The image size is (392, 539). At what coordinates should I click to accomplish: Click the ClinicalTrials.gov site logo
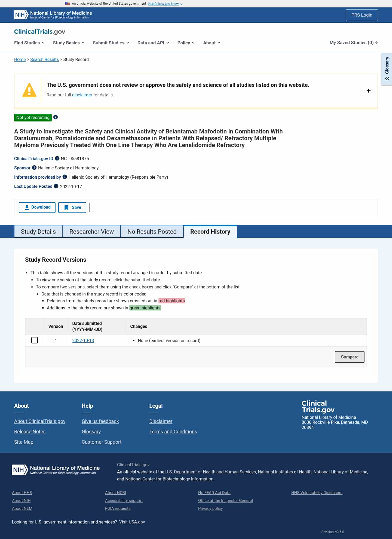coord(40,32)
